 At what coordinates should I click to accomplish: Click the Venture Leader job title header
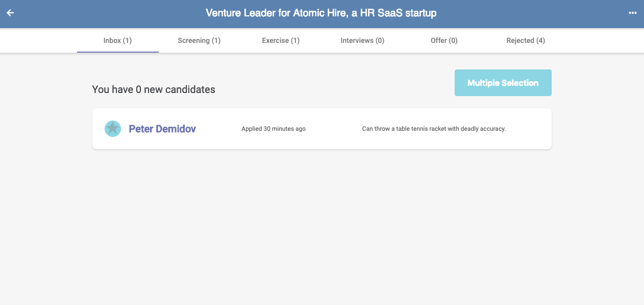(321, 13)
